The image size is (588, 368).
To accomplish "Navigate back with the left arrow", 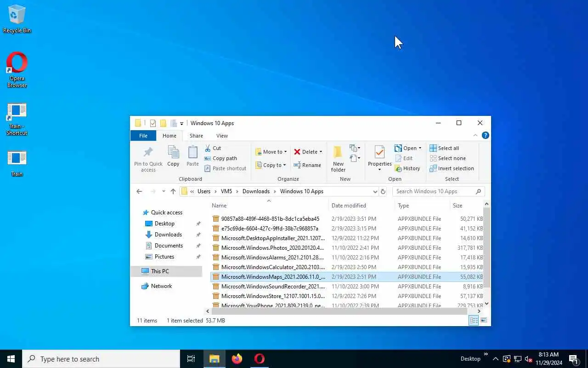I will pos(140,191).
